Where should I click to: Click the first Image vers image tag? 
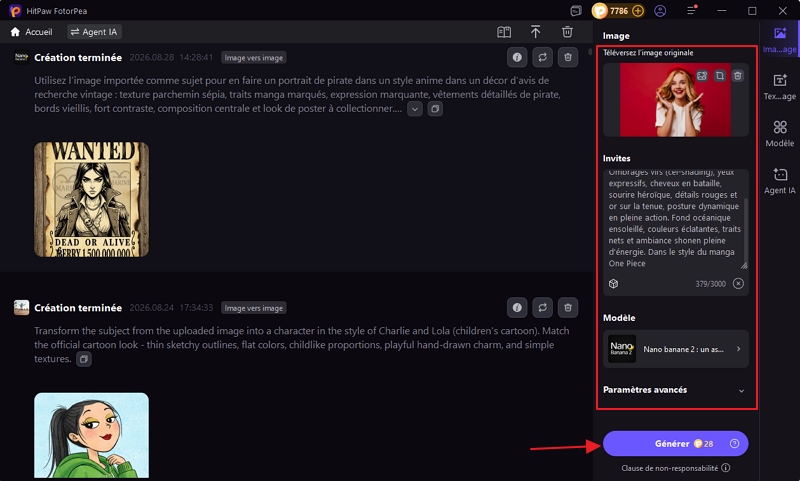(254, 58)
